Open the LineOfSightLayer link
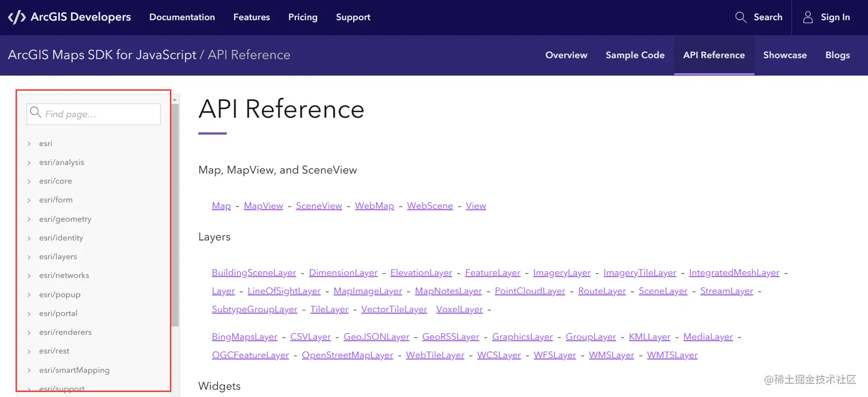 click(284, 291)
